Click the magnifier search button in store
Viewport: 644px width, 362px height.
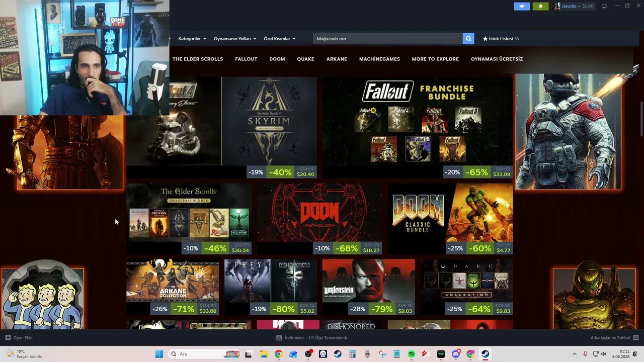(468, 39)
